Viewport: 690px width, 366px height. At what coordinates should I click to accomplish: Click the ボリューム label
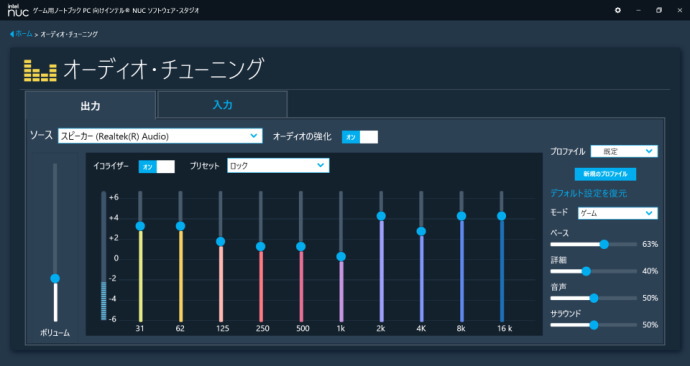pos(55,333)
